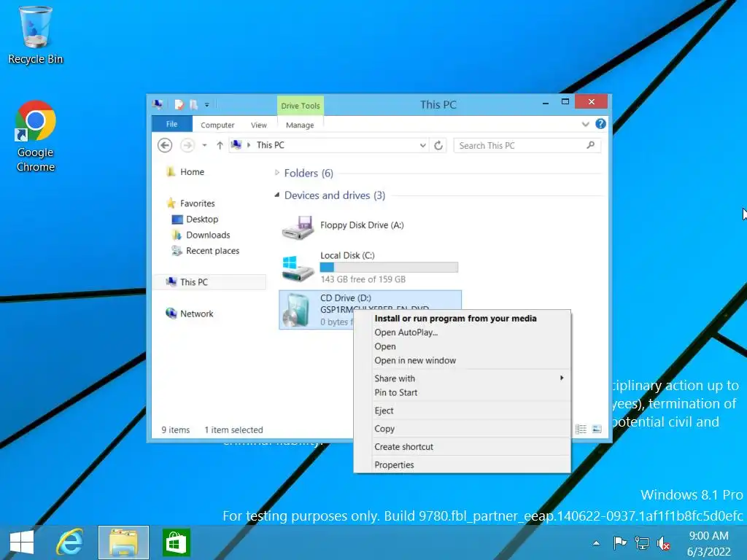Choose Eject from the context menu
747x560 pixels.
pyautogui.click(x=384, y=411)
